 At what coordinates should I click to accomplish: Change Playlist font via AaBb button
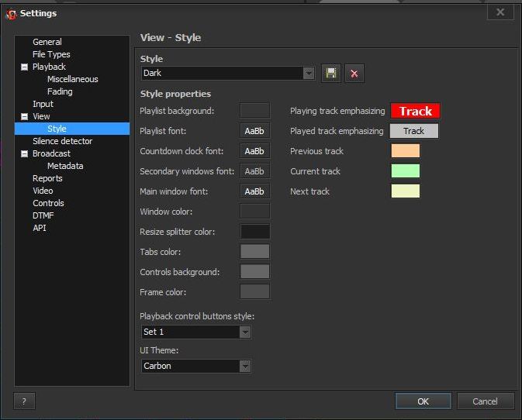[254, 131]
